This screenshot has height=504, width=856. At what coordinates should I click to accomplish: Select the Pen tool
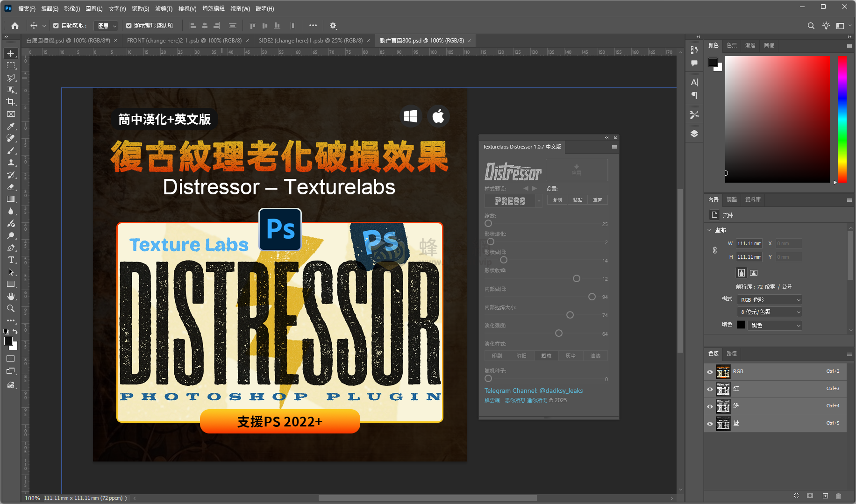[x=11, y=248]
